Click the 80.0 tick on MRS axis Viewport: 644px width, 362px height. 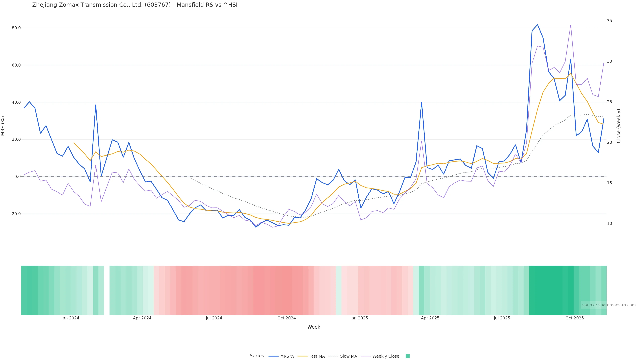coord(16,28)
